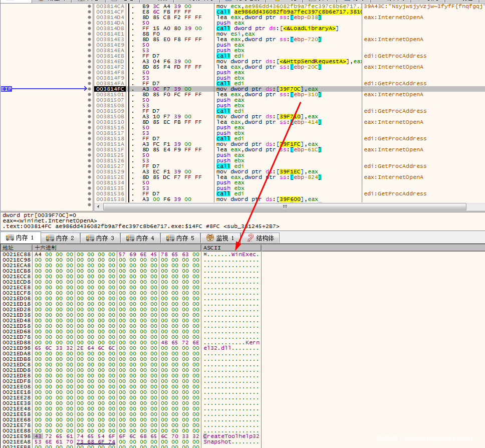Screen dimensions: 485x448
Task: Open the 内存 5 dump tab
Action: click(x=180, y=238)
